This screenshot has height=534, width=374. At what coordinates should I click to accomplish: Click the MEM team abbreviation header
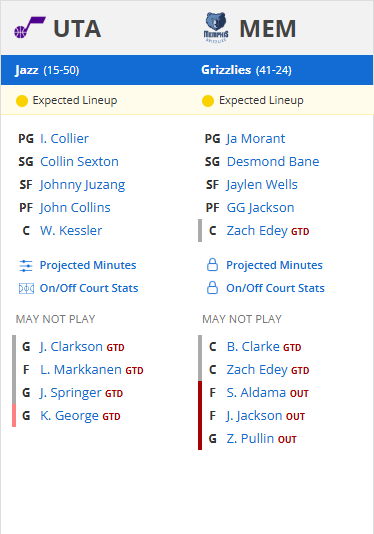pyautogui.click(x=268, y=29)
